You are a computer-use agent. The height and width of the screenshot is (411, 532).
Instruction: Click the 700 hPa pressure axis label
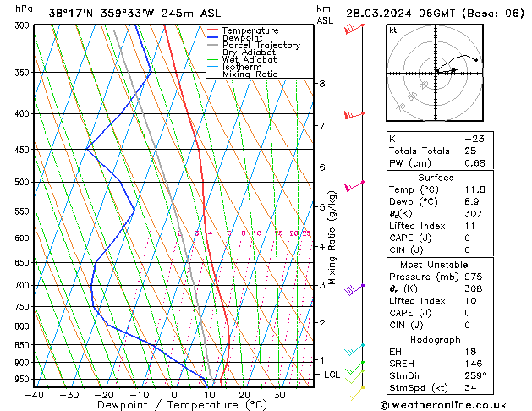point(24,286)
